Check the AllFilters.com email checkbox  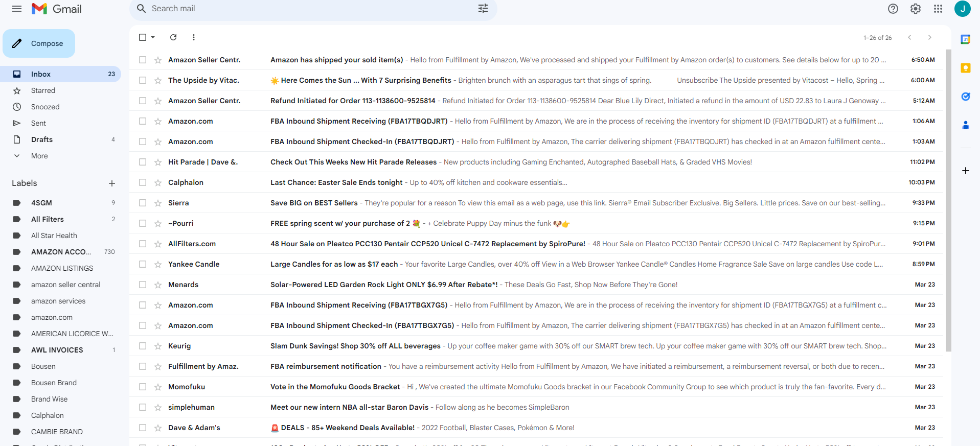tap(143, 244)
